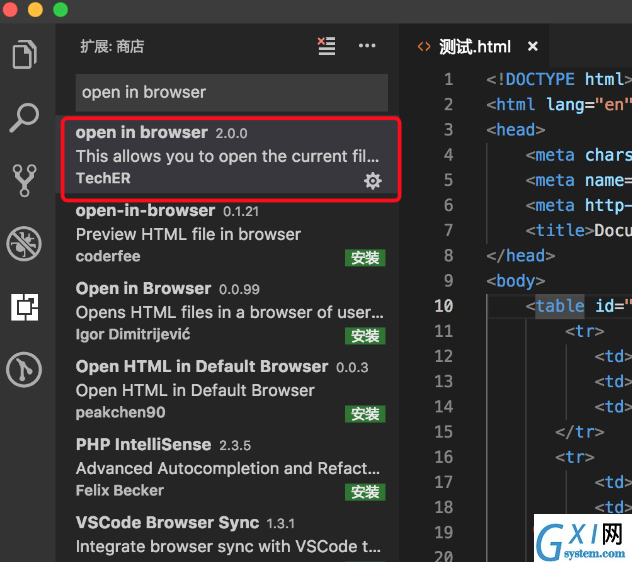
Task: Click the "Integrate browser sync with VSCode" description
Action: pos(228,547)
